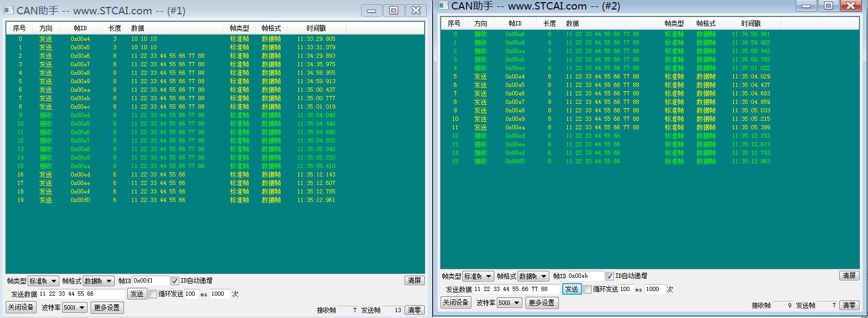
Task: Open 帧类型 dropdown in window #2
Action: [x=478, y=276]
